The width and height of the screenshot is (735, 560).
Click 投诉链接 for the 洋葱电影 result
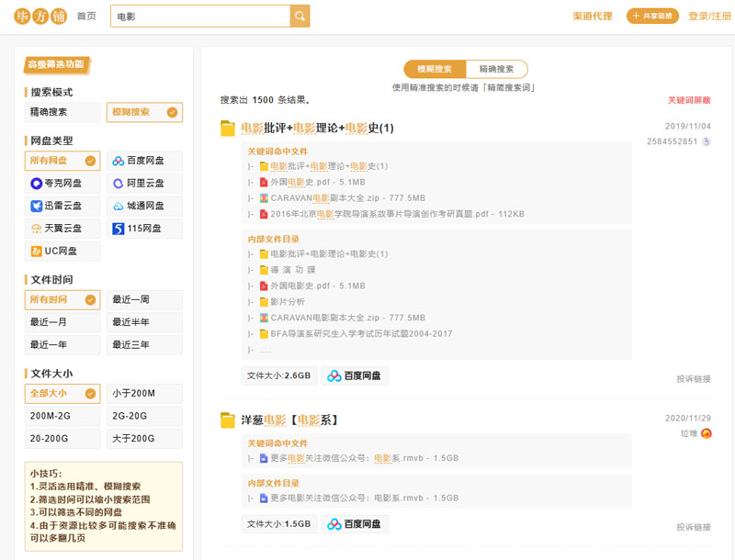pos(694,527)
